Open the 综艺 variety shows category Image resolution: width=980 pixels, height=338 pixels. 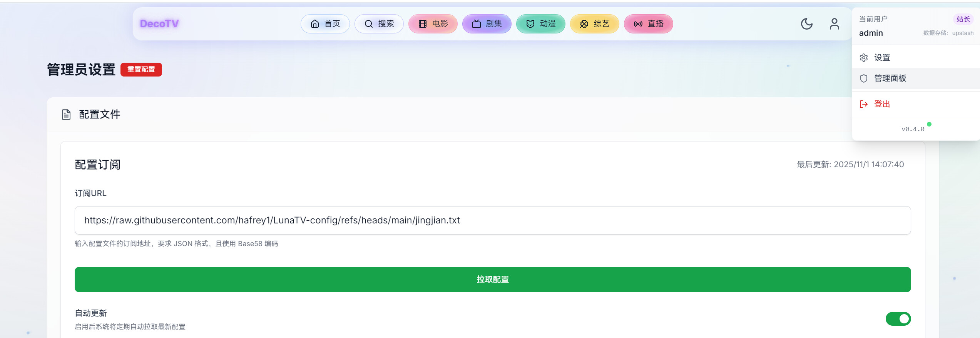[x=595, y=24]
